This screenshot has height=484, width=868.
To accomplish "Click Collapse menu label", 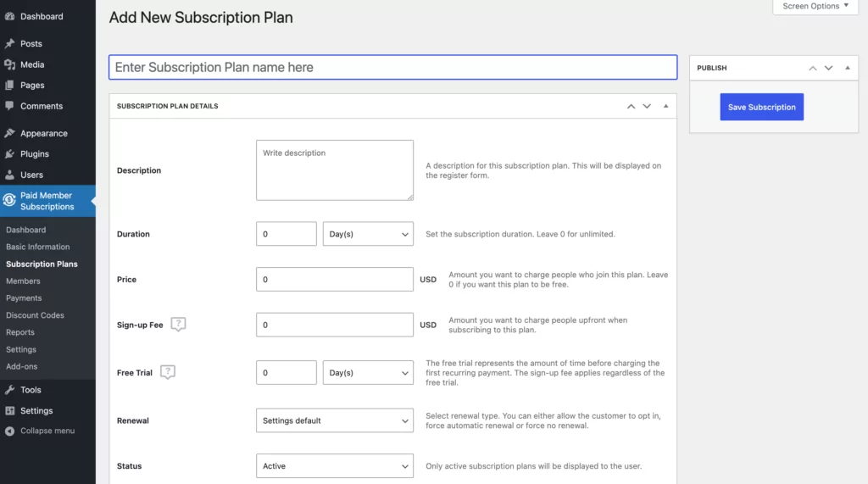I will point(47,431).
